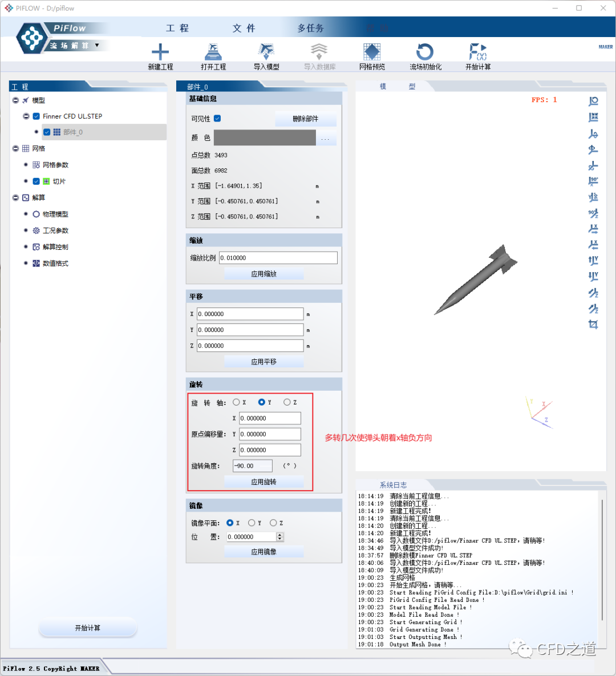Click the gray 颜色 color swatch
Image resolution: width=616 pixels, height=676 pixels.
pyautogui.click(x=265, y=138)
